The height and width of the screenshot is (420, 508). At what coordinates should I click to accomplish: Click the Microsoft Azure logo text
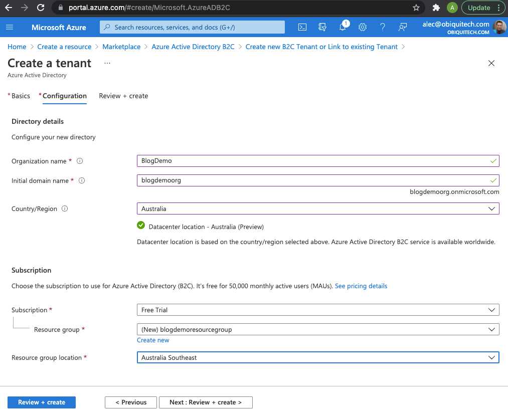coord(59,28)
